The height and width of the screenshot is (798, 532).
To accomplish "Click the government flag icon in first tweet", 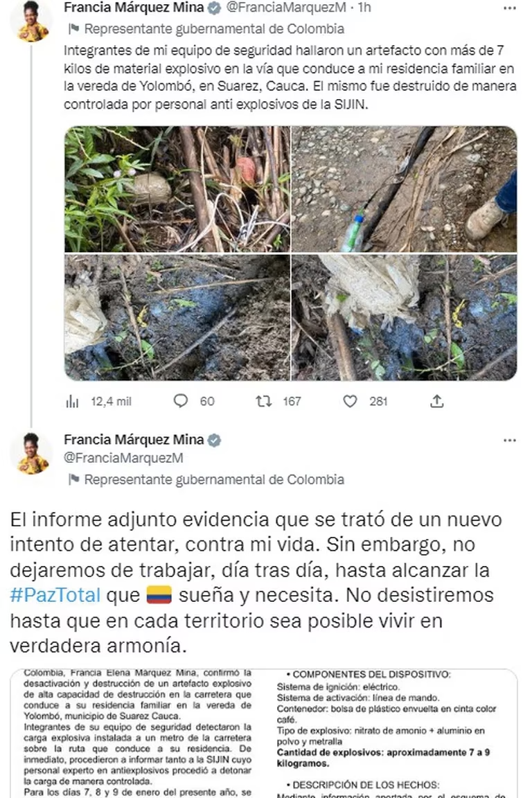I will coord(73,29).
